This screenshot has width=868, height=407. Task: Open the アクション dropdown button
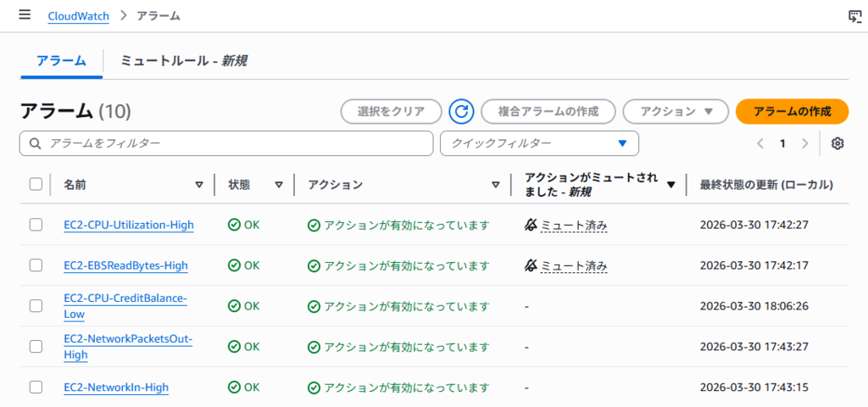[x=676, y=111]
